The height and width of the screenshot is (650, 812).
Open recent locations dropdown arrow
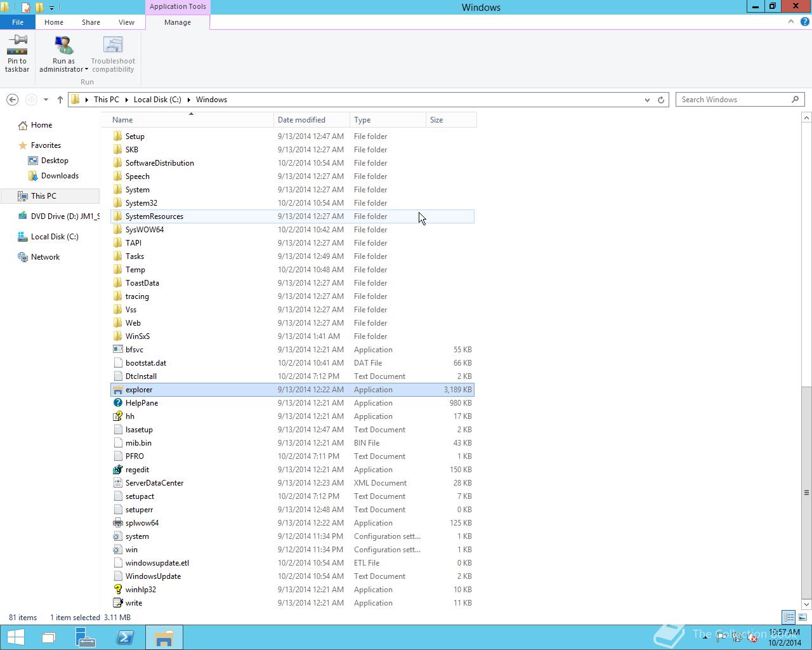(46, 100)
